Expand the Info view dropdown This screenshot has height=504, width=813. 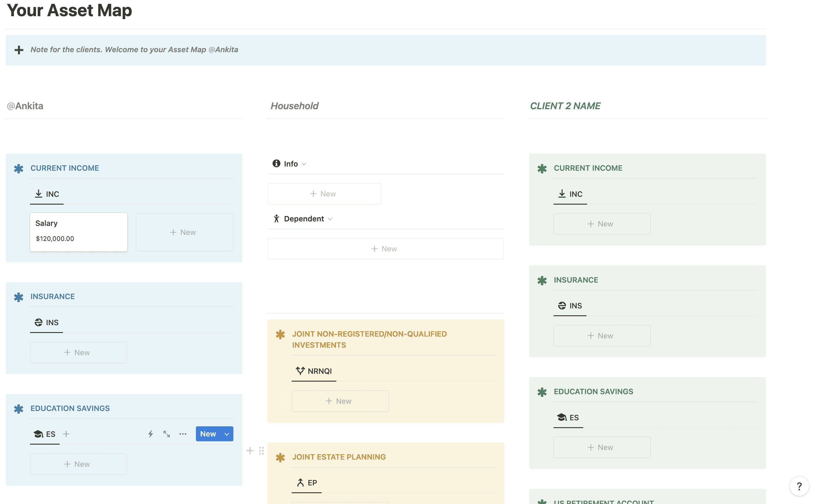tap(304, 164)
